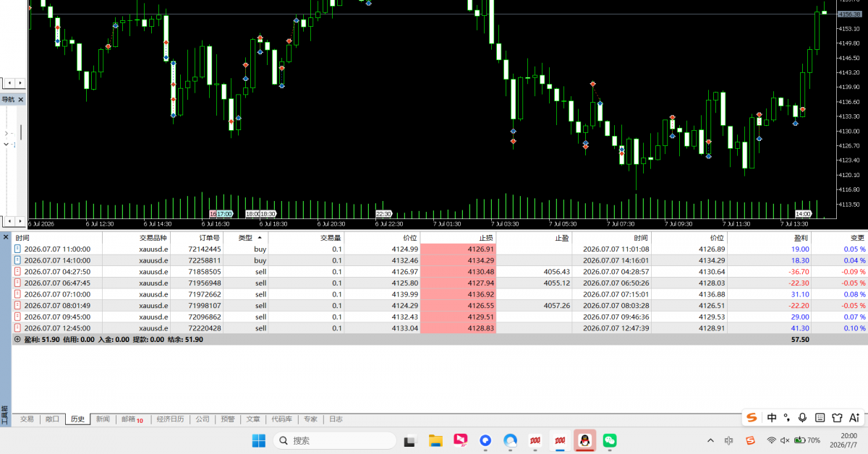Toggle the 中 Chinese mode on the floating IME bar
This screenshot has width=868, height=454.
(772, 417)
